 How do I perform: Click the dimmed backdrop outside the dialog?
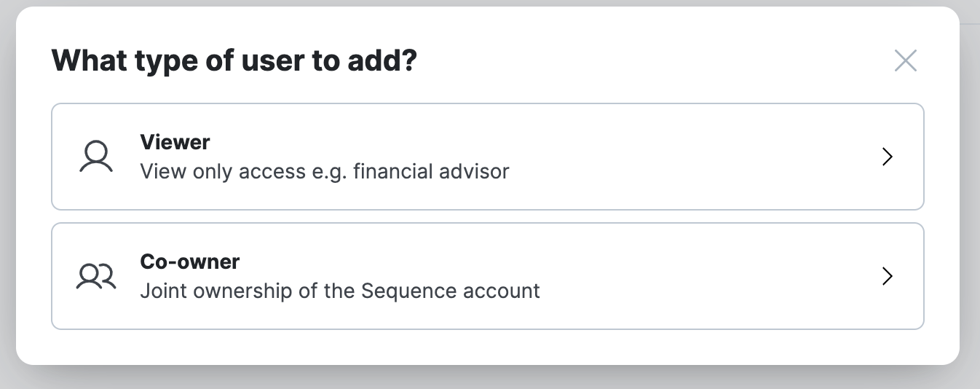[x=970, y=219]
